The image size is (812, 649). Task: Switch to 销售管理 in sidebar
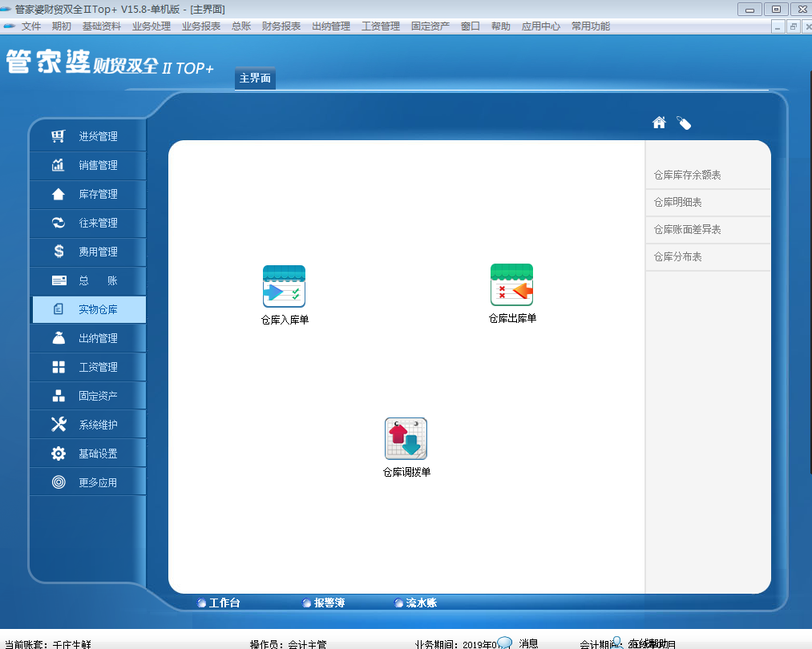tap(88, 165)
